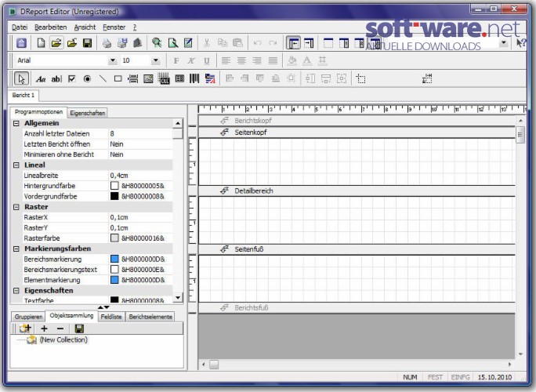Open the Fenster menu
536x392 pixels.
tap(114, 27)
